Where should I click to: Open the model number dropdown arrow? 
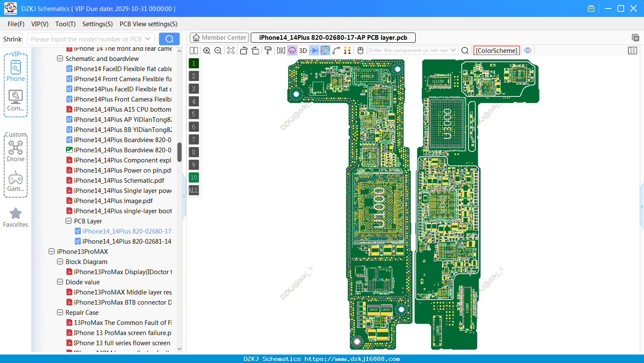coord(148,39)
